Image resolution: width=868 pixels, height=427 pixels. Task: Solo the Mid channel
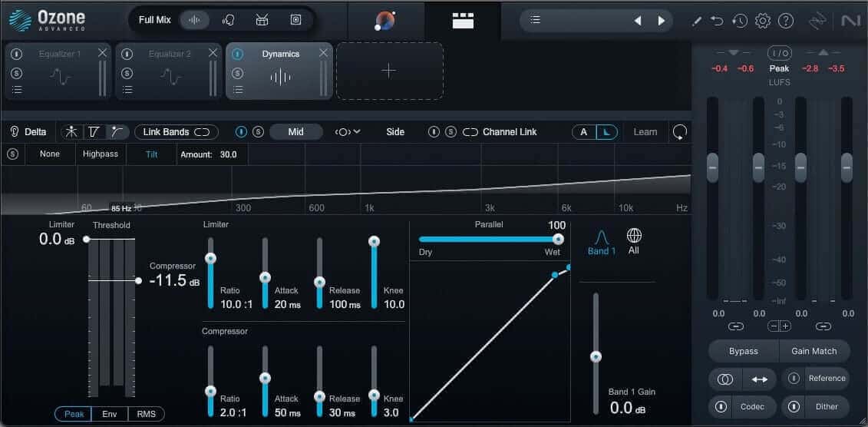tap(258, 132)
